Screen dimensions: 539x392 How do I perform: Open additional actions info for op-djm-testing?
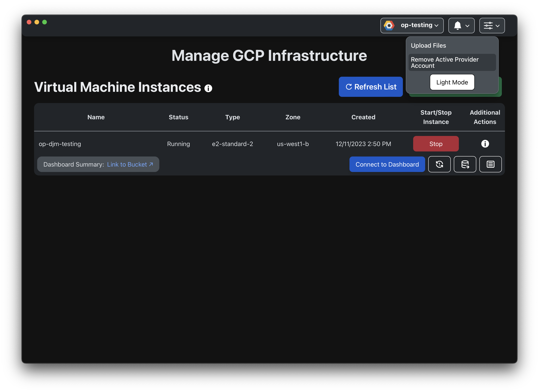point(485,144)
